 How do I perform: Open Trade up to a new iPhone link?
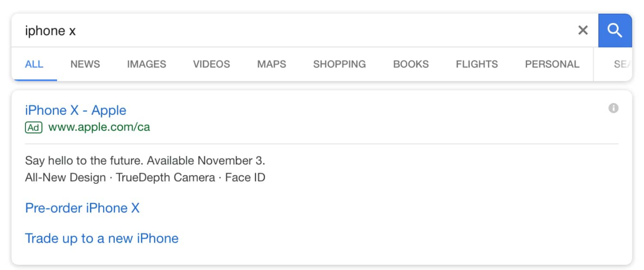pyautogui.click(x=102, y=238)
